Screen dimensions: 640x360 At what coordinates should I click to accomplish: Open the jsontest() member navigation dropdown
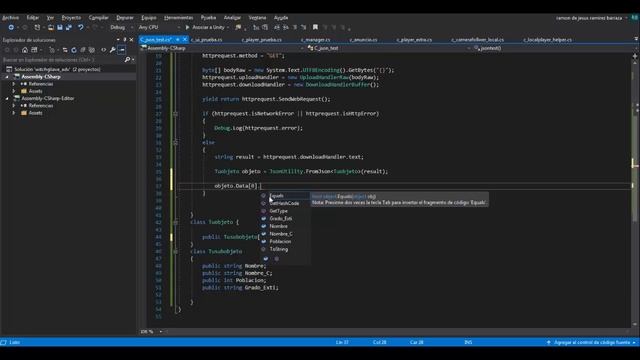coord(553,48)
